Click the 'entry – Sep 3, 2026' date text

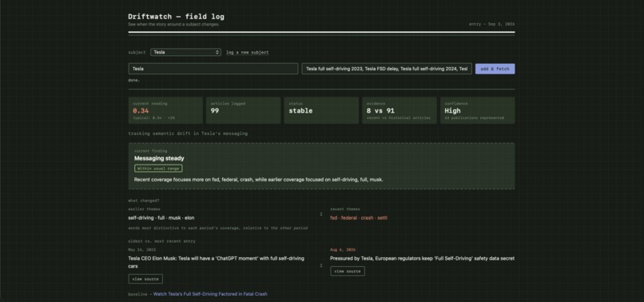[x=492, y=24]
